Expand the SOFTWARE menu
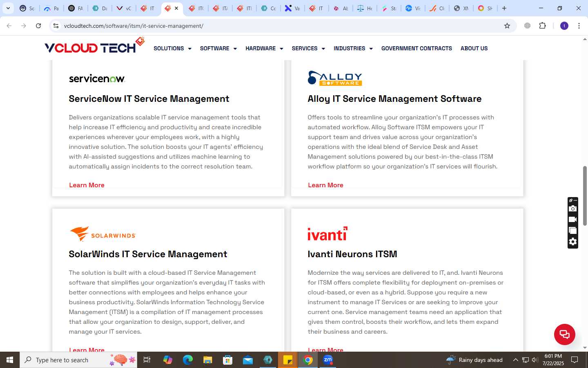The width and height of the screenshot is (588, 368). pyautogui.click(x=218, y=48)
